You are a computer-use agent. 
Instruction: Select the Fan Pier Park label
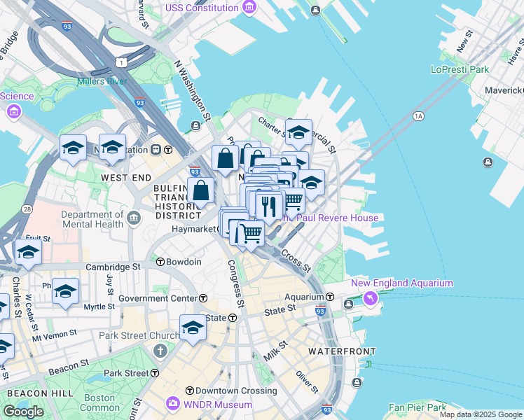point(418,407)
